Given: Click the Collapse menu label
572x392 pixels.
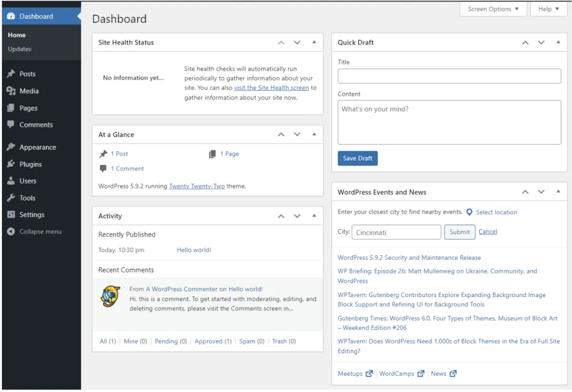Looking at the screenshot, I should click(x=41, y=232).
